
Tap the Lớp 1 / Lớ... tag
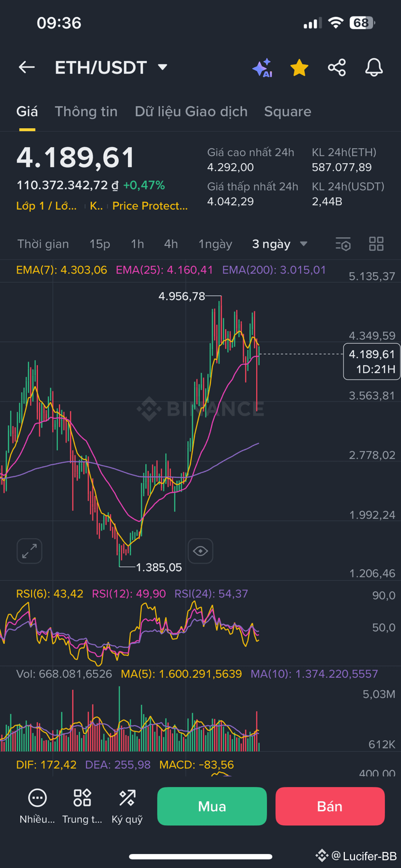click(46, 206)
